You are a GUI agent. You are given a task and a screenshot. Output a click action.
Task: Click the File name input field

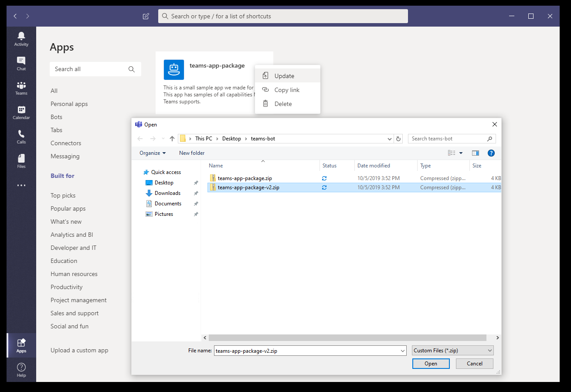307,351
